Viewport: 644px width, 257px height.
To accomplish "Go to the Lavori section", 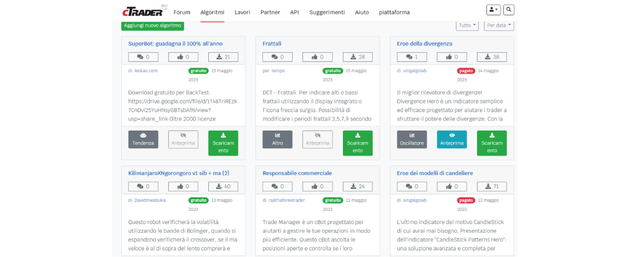I will pos(242,13).
